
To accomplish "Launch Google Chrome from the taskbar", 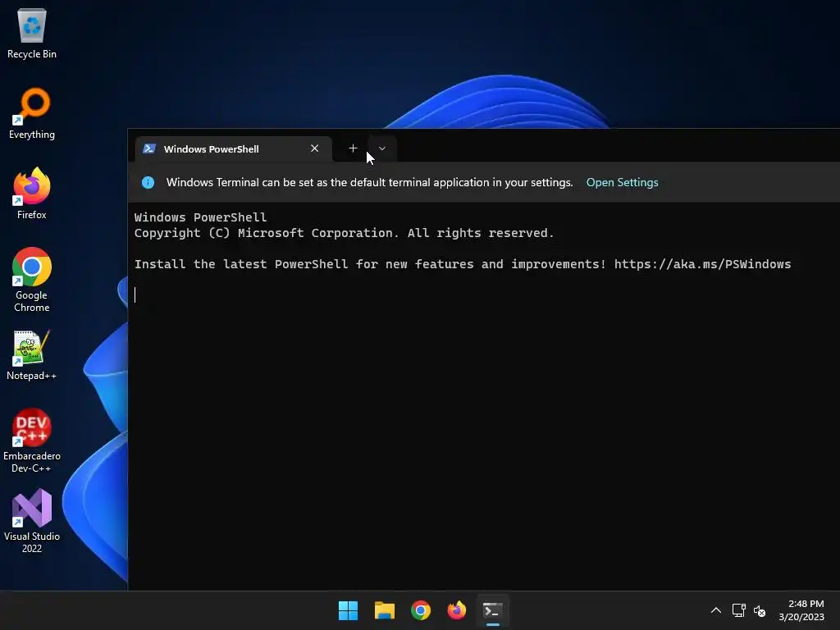I will click(421, 610).
